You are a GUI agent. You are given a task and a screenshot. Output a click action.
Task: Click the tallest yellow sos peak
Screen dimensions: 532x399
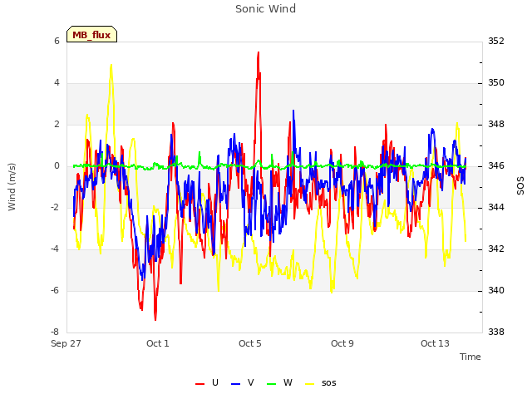click(111, 66)
